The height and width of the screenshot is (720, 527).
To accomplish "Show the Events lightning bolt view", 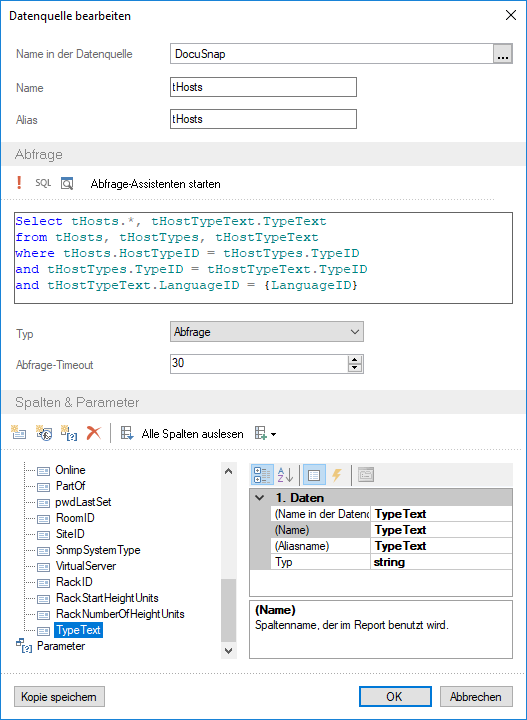I will (337, 475).
